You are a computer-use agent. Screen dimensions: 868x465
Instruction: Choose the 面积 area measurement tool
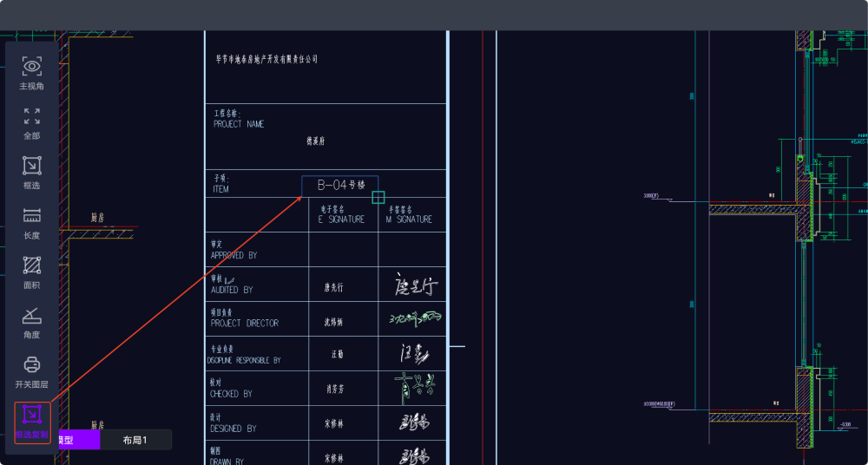click(32, 265)
